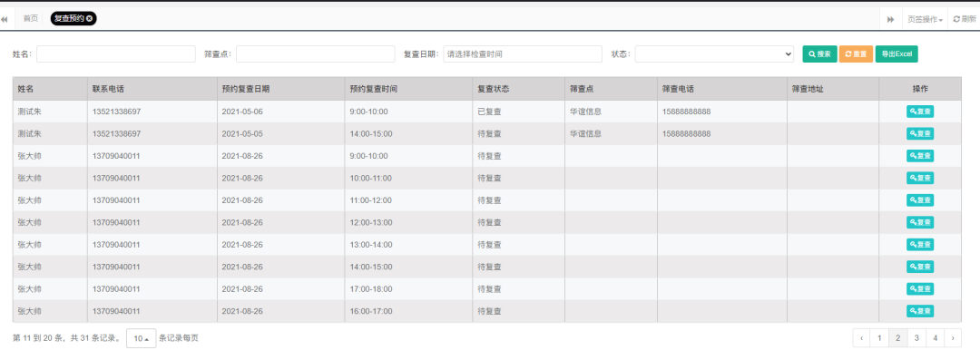Screen dimensions: 980x360
Task: Switch to the 首页 tab
Action: click(31, 19)
